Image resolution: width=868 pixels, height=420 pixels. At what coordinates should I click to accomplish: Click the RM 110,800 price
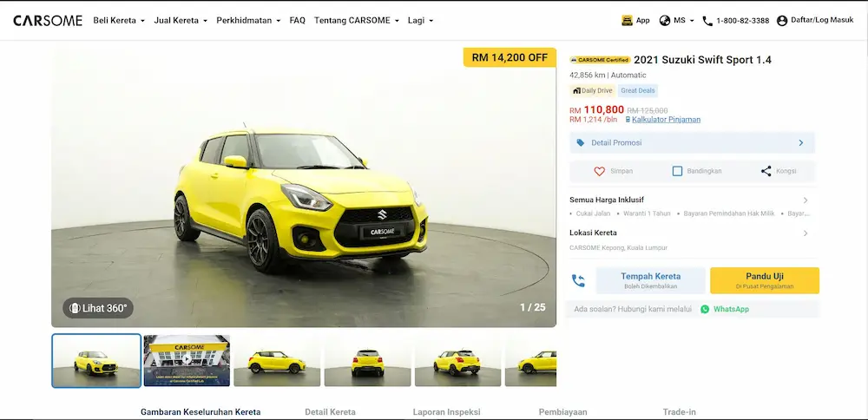pyautogui.click(x=597, y=110)
